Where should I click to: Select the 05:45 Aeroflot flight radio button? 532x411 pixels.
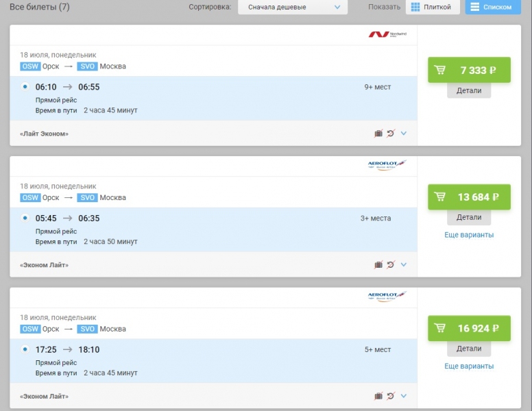(25, 219)
